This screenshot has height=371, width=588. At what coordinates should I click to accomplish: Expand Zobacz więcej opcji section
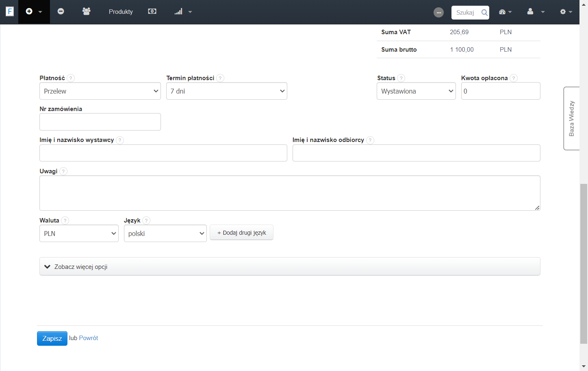coord(290,266)
